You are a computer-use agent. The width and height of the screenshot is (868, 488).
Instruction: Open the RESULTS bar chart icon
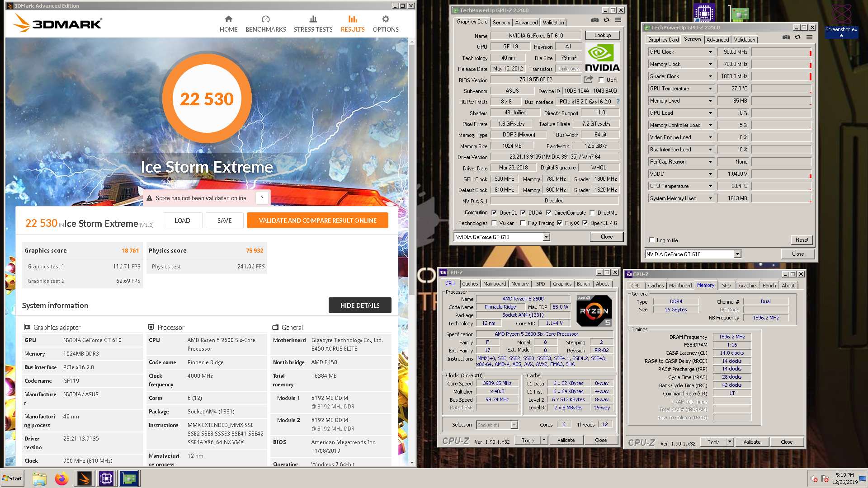pyautogui.click(x=353, y=19)
